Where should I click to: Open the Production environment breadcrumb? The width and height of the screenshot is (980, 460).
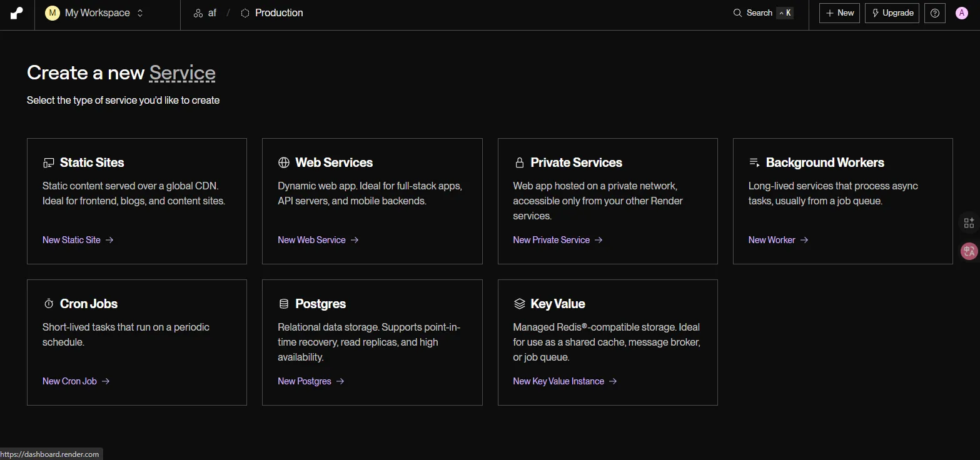point(272,13)
